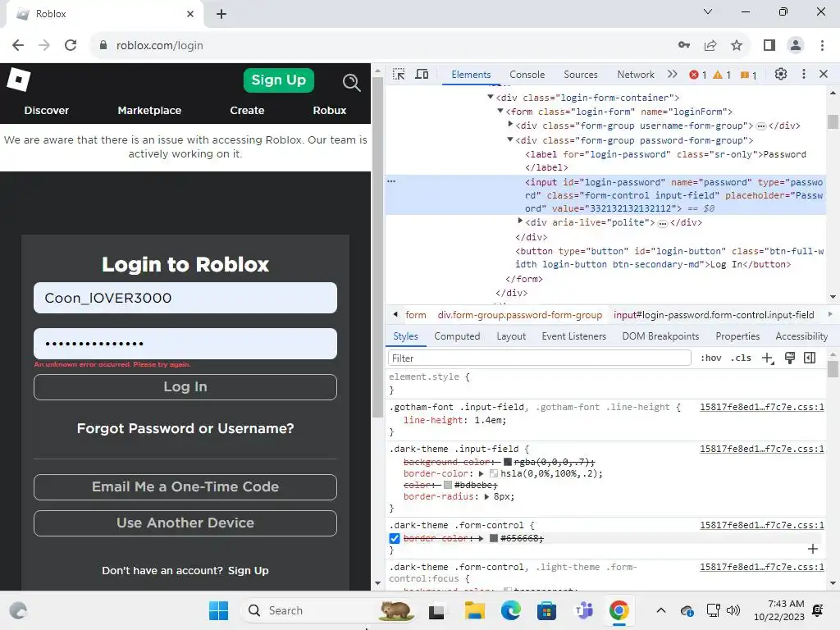840x630 pixels.
Task: Click the username input field
Action: pos(185,298)
